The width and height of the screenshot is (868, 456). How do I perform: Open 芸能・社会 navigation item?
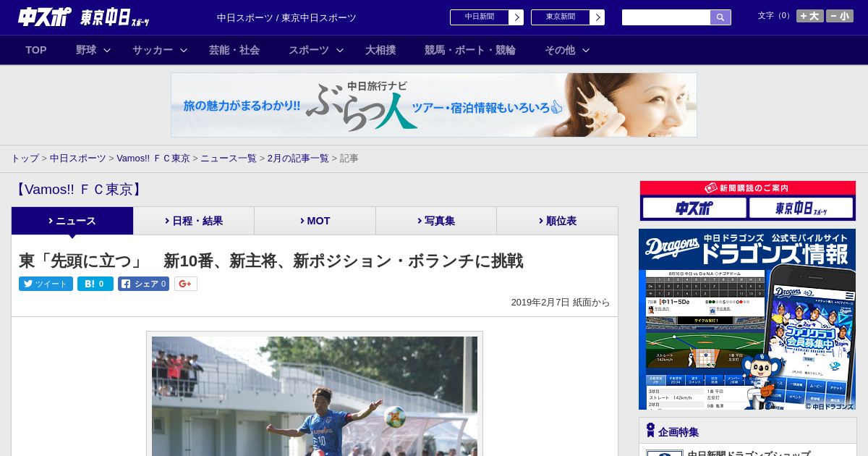[x=234, y=50]
